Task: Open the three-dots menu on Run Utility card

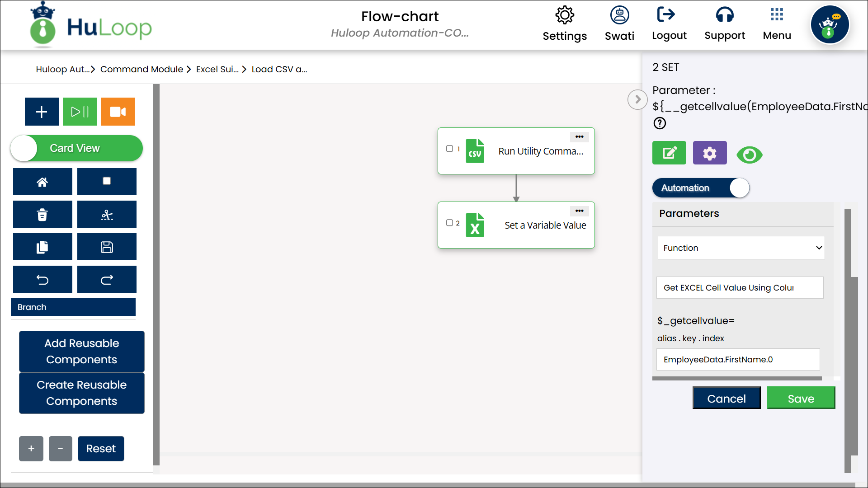Action: tap(579, 137)
